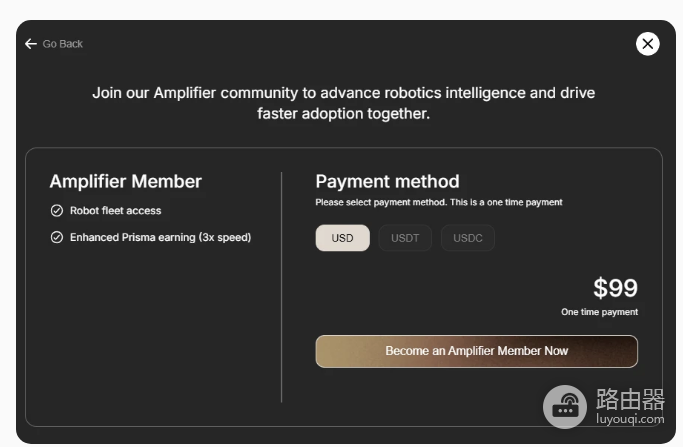
Task: Click Become an Amplifier Member Now
Action: (477, 351)
